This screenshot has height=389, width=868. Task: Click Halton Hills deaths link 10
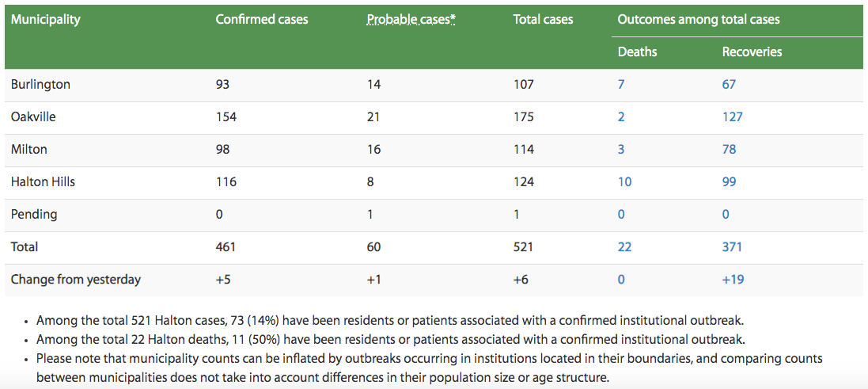pos(625,182)
